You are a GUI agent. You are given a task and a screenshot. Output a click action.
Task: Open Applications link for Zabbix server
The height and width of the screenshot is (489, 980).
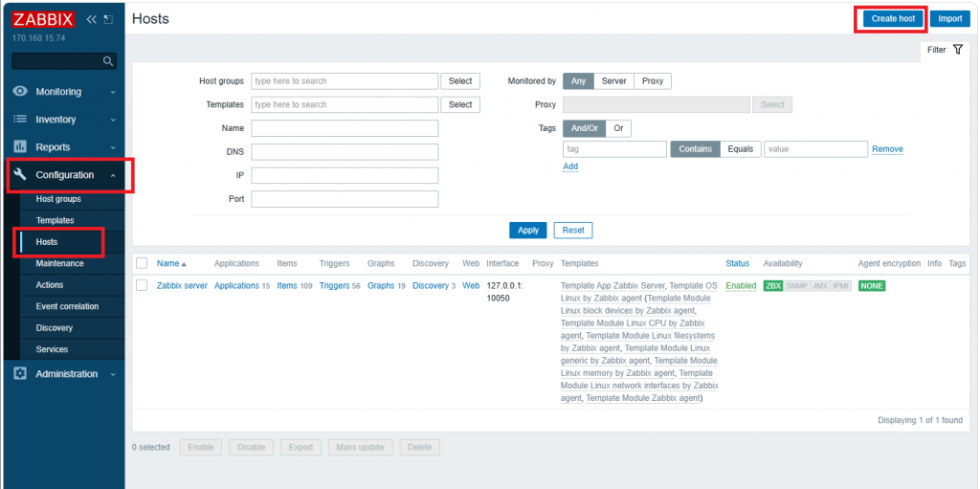click(x=236, y=286)
